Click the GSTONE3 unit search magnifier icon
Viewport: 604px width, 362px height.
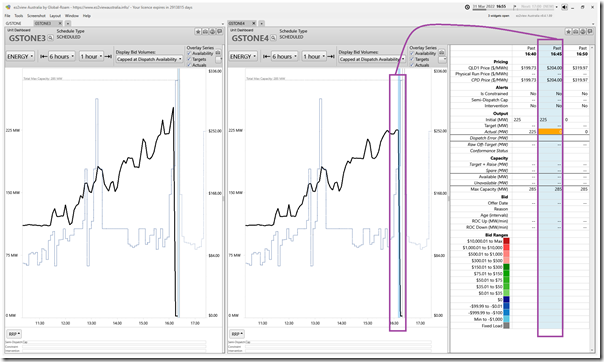pos(50,38)
